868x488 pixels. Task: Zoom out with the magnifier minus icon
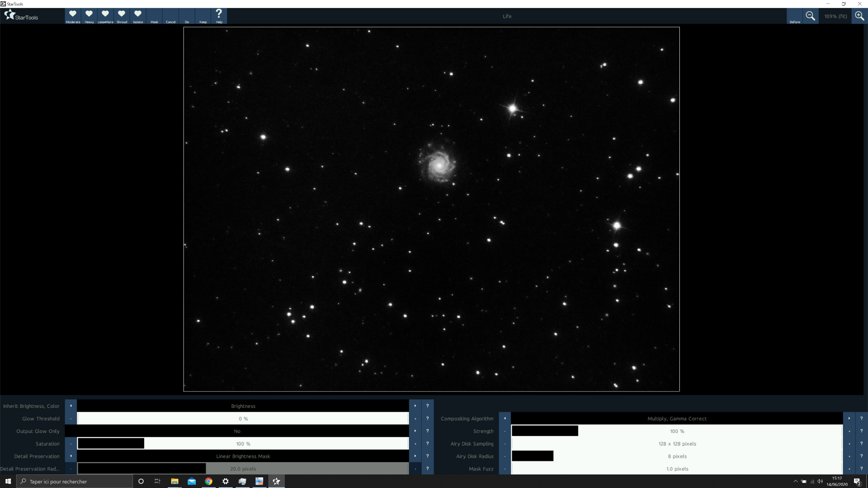810,16
